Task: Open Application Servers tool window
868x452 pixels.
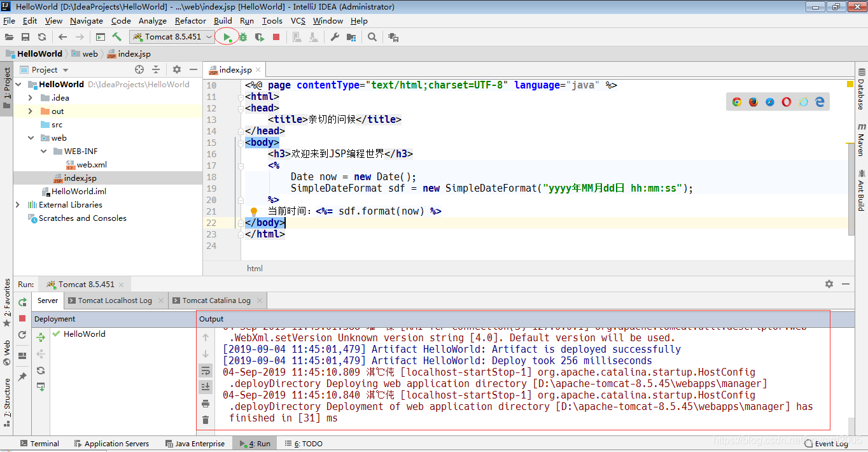Action: tap(111, 444)
